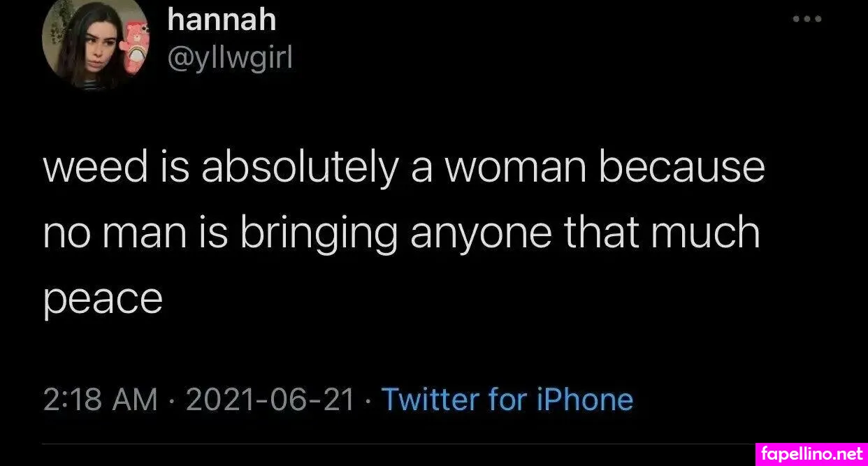This screenshot has width=868, height=466.
Task: Click the word "peace" in the tweet
Action: coord(103,300)
